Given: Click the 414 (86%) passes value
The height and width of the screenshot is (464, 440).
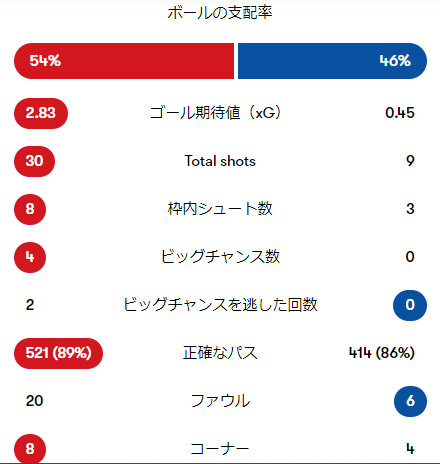Looking at the screenshot, I should point(382,353).
